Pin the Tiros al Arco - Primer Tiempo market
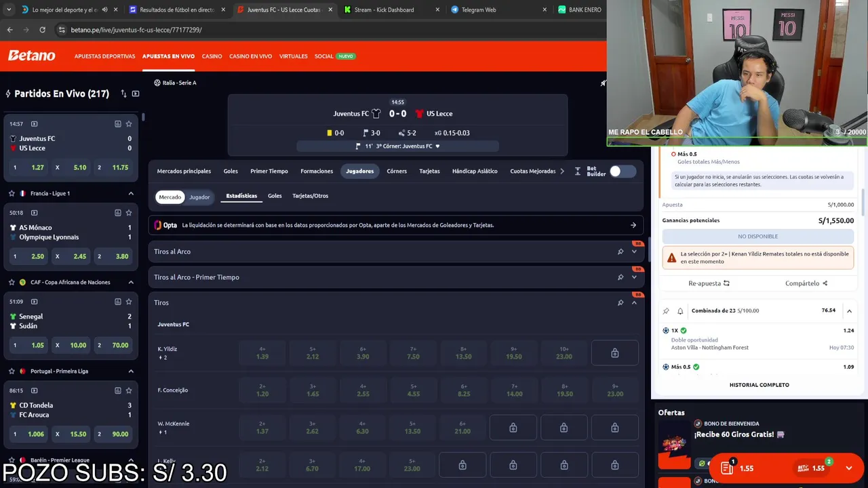Image resolution: width=868 pixels, height=488 pixels. click(620, 277)
